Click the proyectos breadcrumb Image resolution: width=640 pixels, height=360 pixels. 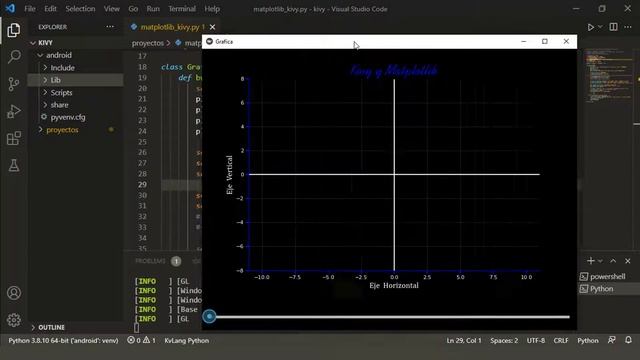click(x=147, y=43)
